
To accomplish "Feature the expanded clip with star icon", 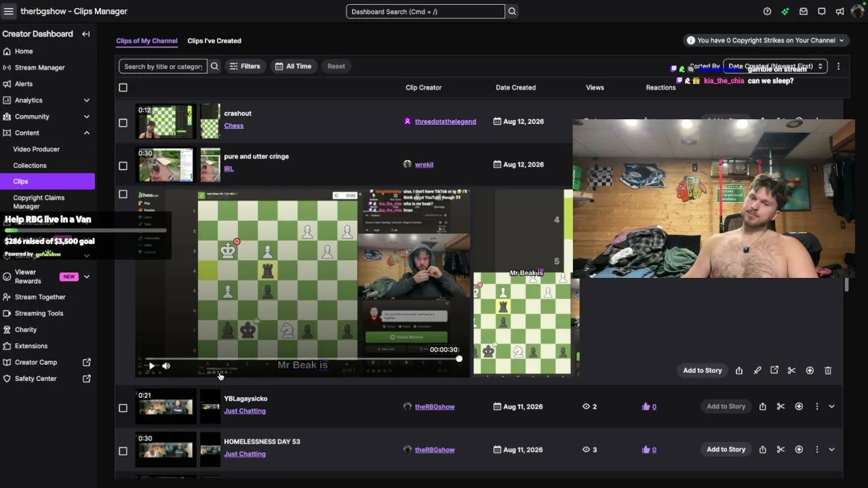I will [x=810, y=371].
